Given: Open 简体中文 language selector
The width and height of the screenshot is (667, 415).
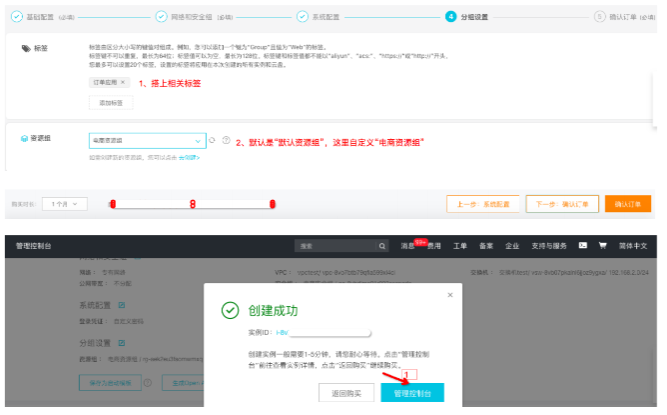Looking at the screenshot, I should coord(633,246).
